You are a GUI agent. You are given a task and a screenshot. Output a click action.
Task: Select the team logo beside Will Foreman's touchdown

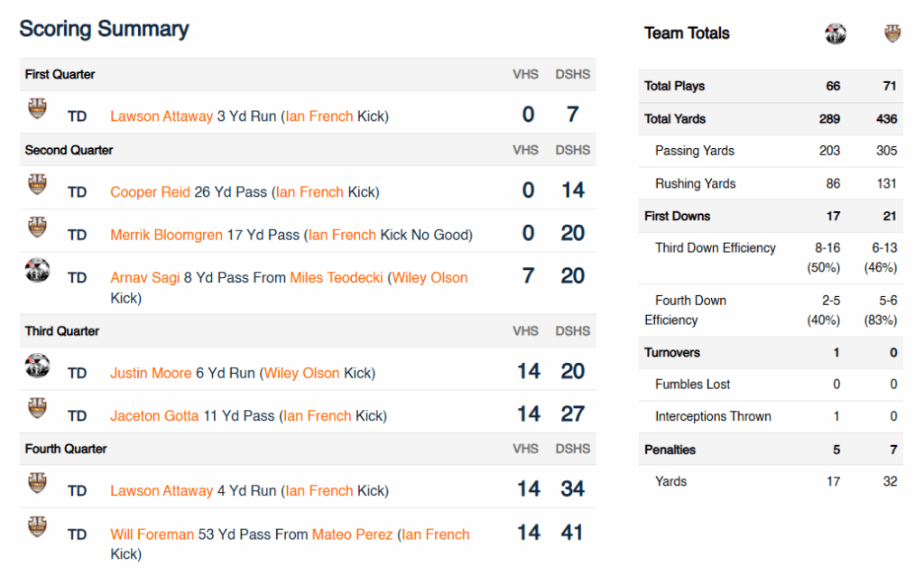point(37,526)
